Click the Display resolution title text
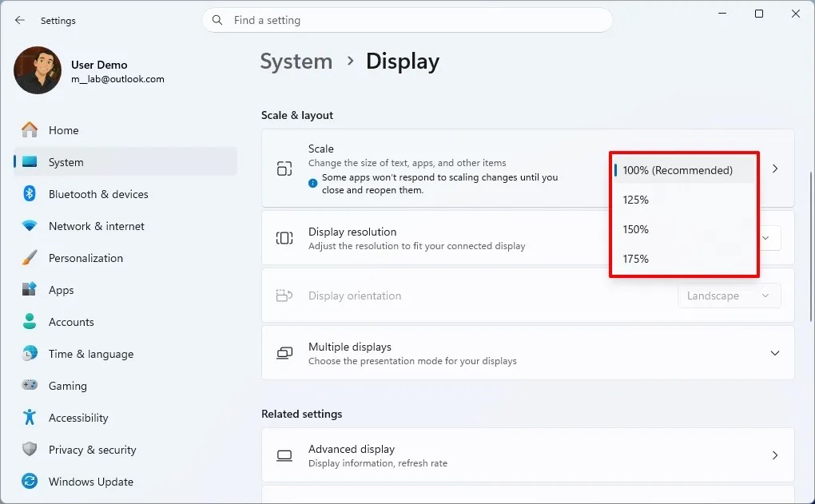 (352, 232)
